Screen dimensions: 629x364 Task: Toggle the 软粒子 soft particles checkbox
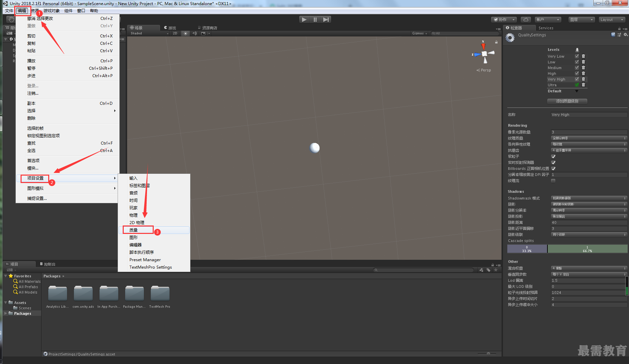coord(553,156)
